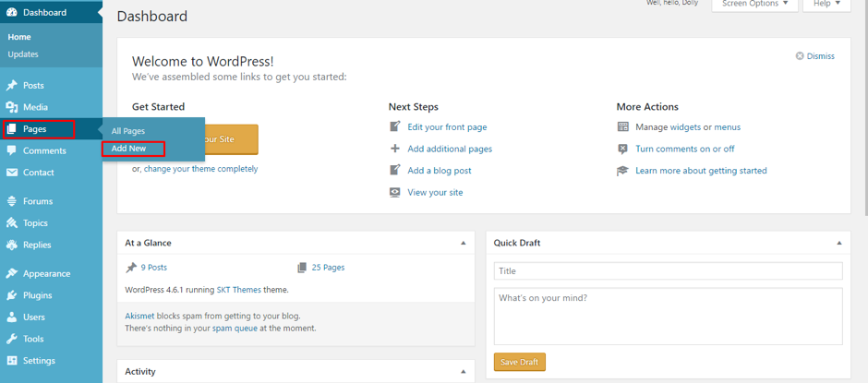Open the Add additional pages link
The image size is (868, 383).
[450, 149]
